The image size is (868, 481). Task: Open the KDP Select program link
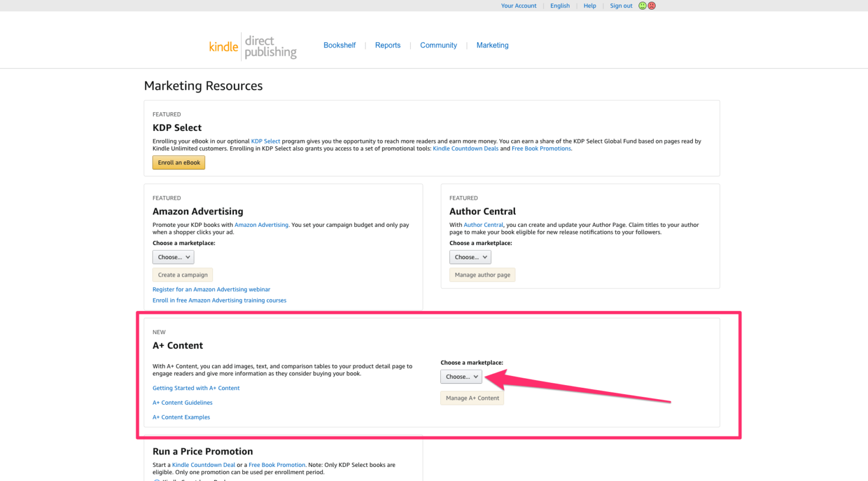[x=266, y=141]
